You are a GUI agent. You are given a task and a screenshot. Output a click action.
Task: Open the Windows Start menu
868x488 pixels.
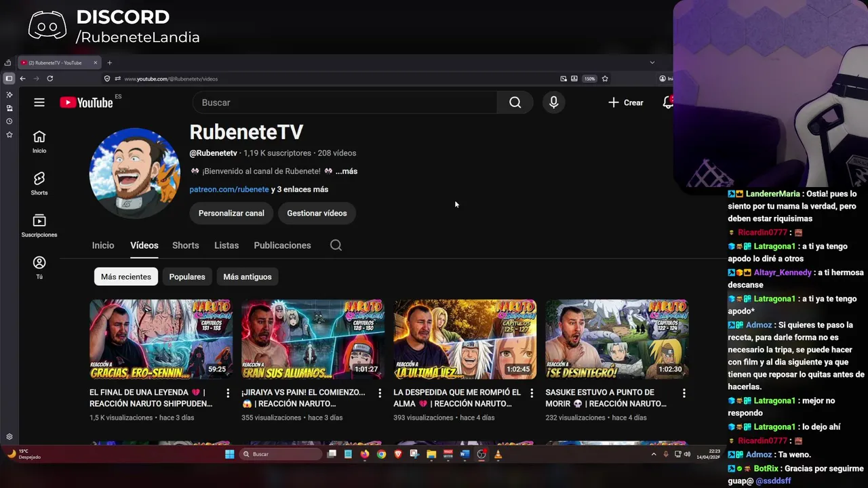click(229, 454)
